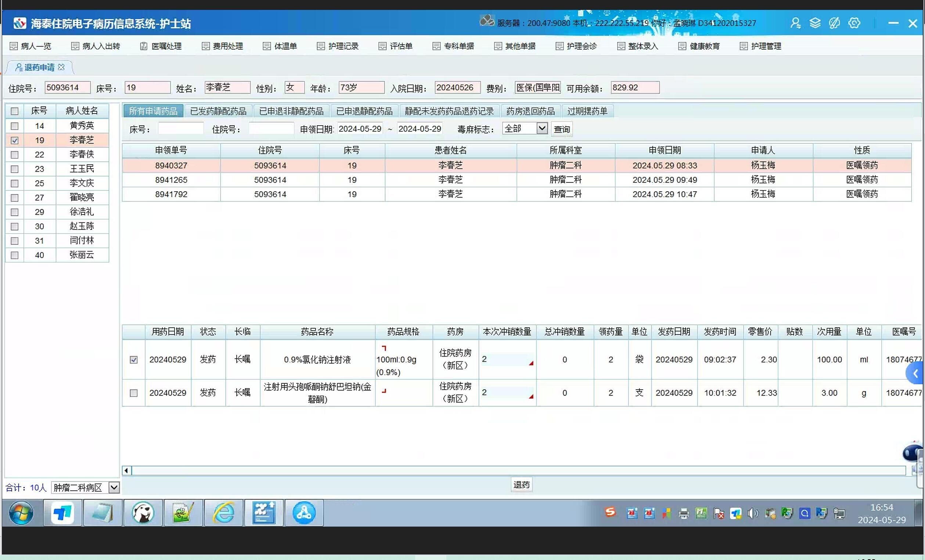Toggle the select-all checkbox in patient list header
The width and height of the screenshot is (925, 560).
[15, 111]
